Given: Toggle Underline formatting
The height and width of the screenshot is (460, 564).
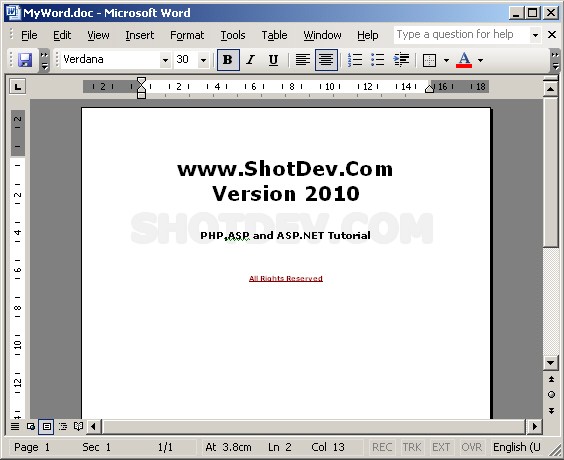Looking at the screenshot, I should tap(273, 60).
